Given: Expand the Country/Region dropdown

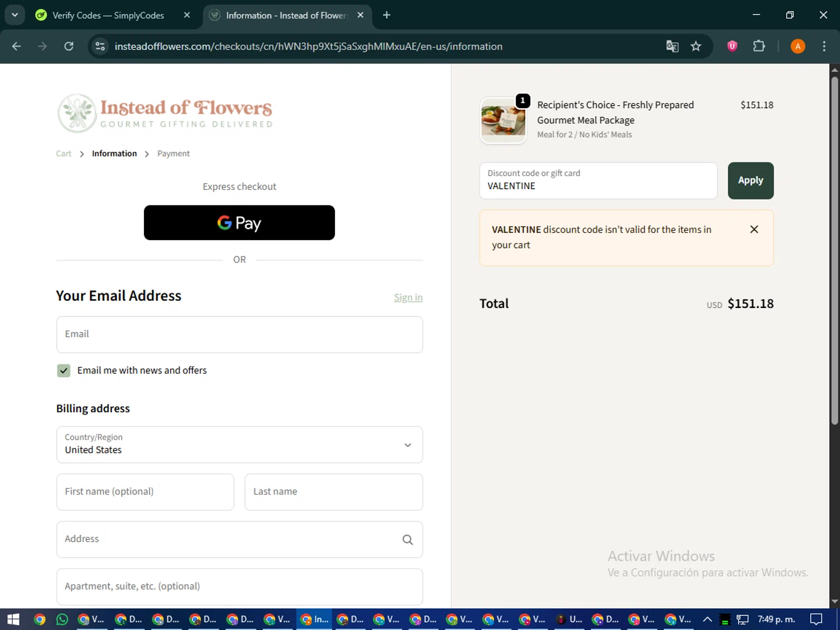Looking at the screenshot, I should [240, 445].
